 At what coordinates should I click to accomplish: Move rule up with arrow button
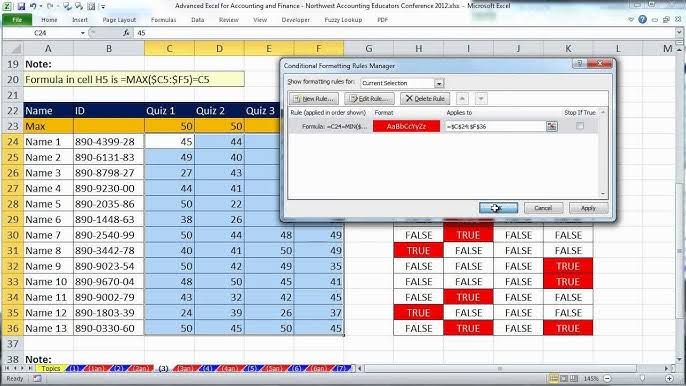point(462,98)
